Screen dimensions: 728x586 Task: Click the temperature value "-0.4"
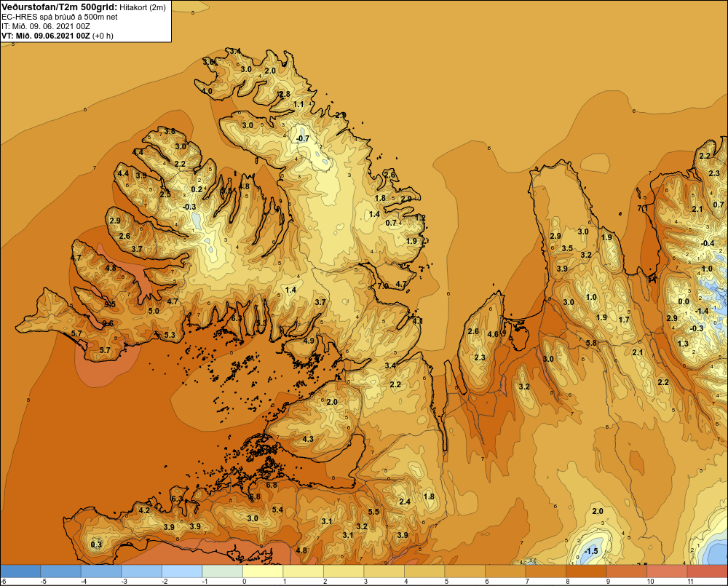coord(708,243)
